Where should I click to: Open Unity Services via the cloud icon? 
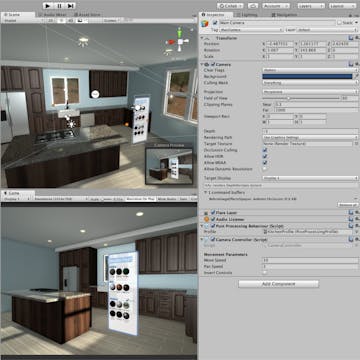tap(253, 6)
